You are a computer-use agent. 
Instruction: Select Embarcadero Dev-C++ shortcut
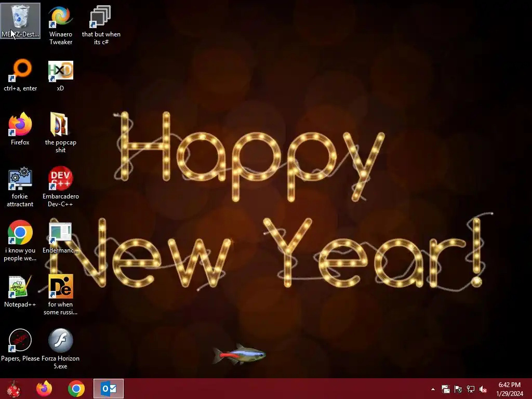pyautogui.click(x=60, y=187)
